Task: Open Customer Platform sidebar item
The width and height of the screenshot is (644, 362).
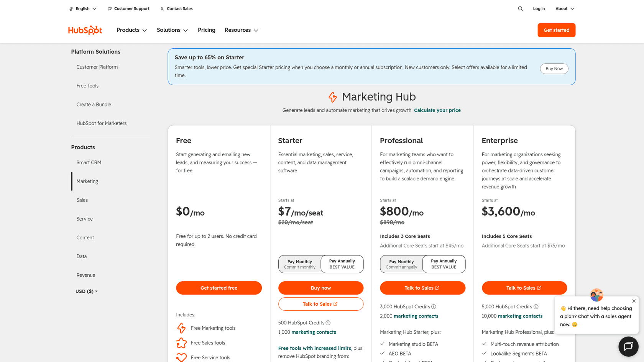Action: click(97, 67)
